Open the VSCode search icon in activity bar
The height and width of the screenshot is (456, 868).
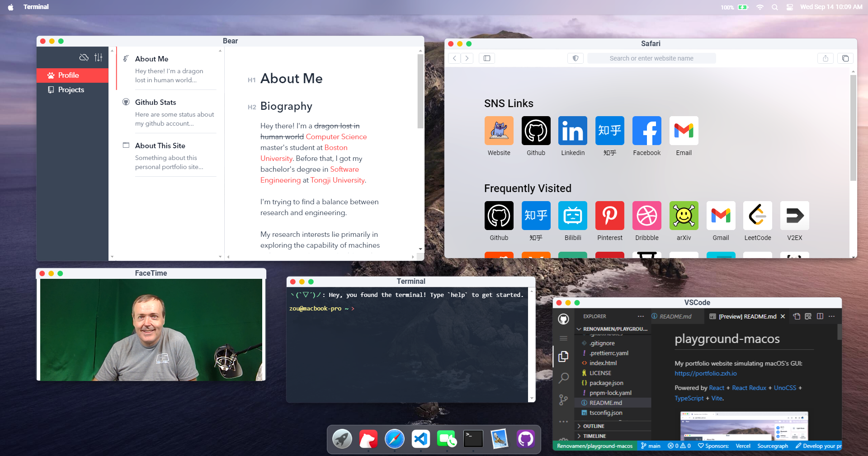coord(563,378)
